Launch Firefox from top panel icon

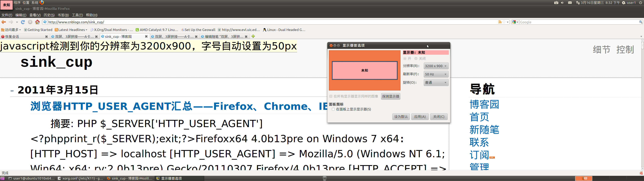(x=42, y=2)
